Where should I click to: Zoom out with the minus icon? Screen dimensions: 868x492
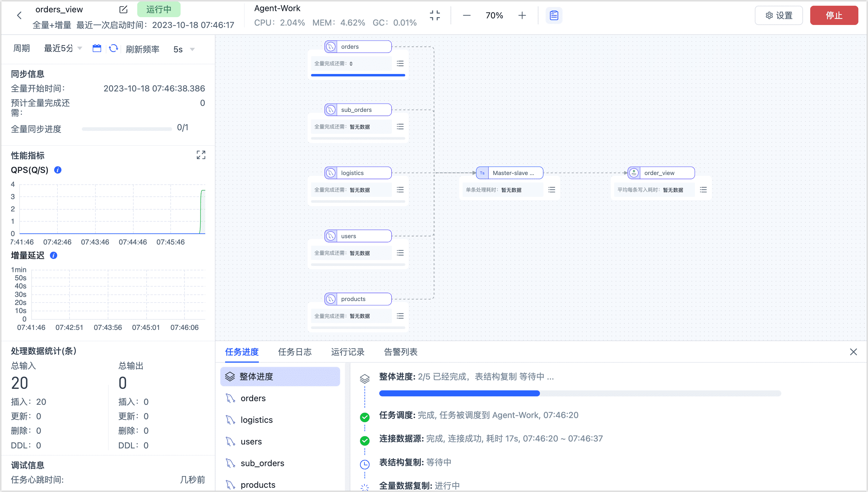pos(467,15)
